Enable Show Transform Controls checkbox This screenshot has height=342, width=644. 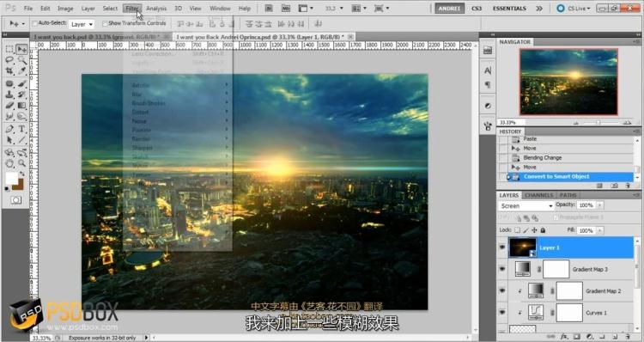[105, 24]
